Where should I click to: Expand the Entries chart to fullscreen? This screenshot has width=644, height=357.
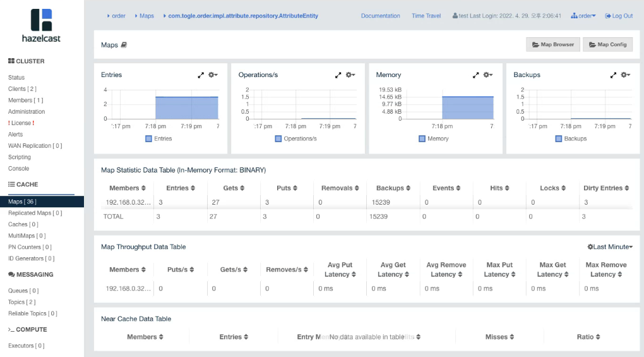[x=200, y=75]
